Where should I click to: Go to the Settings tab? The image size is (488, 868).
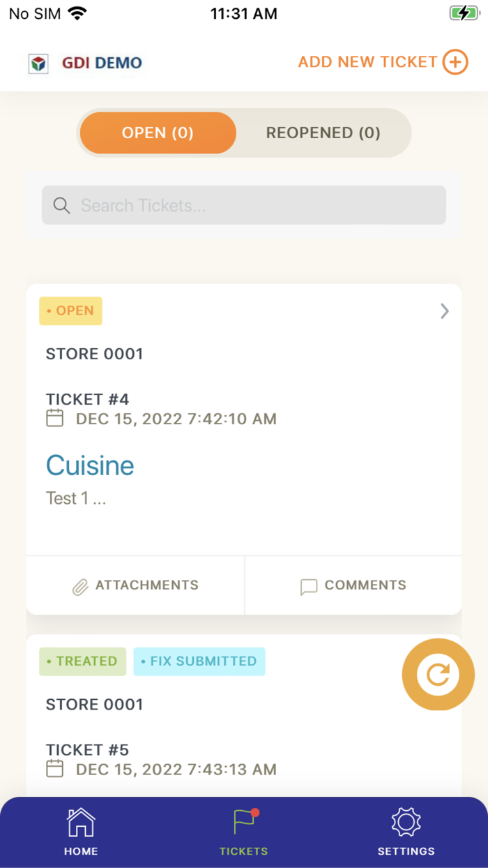[406, 832]
